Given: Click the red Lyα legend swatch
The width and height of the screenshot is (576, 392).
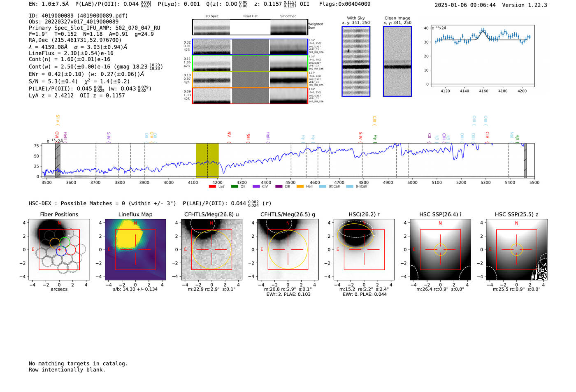Looking at the screenshot, I should click(x=212, y=186).
